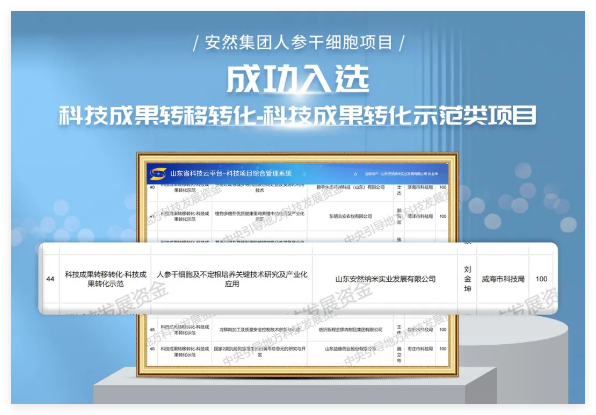Viewport: 596px width, 415px height.
Task: Click category cell 科技成果转移转化-科技成果转化示范 in row 44
Action: 105,279
